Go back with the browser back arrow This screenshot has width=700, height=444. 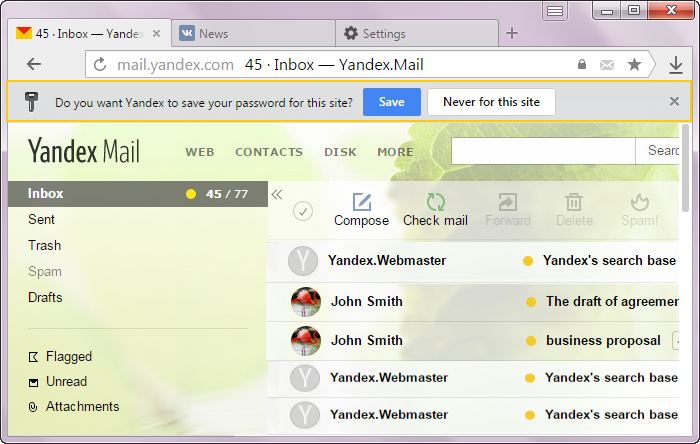[x=34, y=64]
